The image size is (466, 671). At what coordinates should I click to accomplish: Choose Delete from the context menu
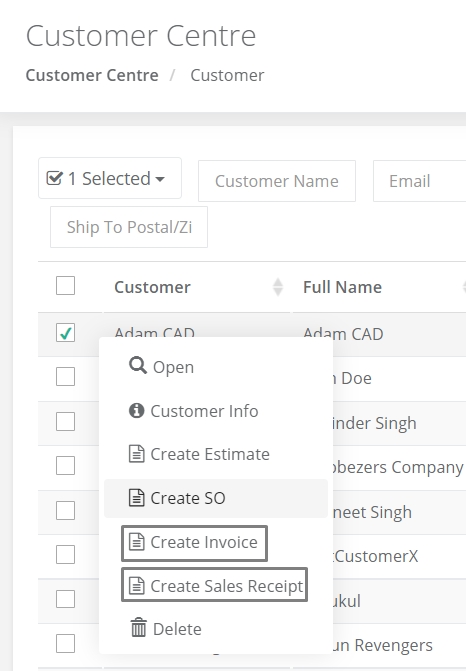(216, 629)
